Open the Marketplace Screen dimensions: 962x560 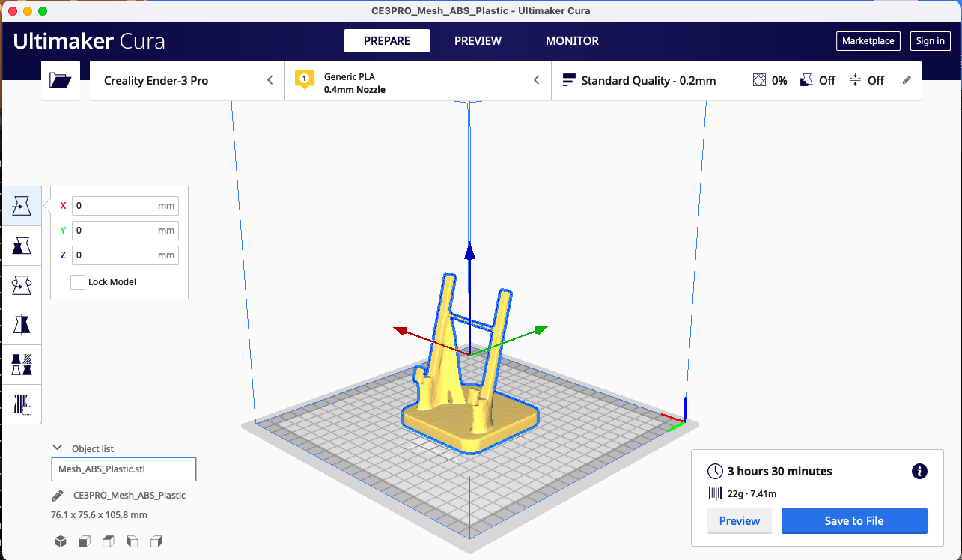(868, 41)
